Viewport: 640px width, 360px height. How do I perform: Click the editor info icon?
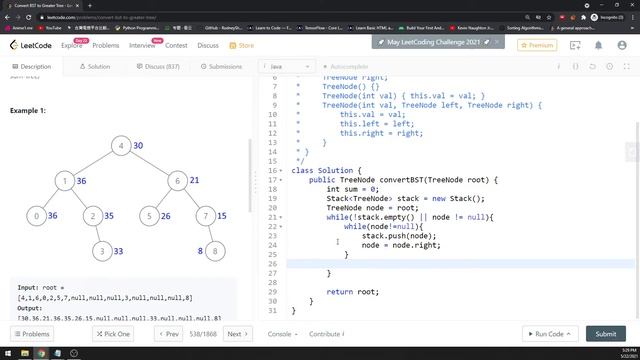pyautogui.click(x=558, y=67)
